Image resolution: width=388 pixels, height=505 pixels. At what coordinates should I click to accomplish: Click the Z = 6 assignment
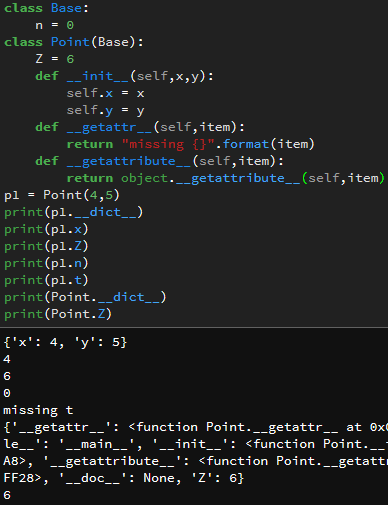click(x=55, y=59)
